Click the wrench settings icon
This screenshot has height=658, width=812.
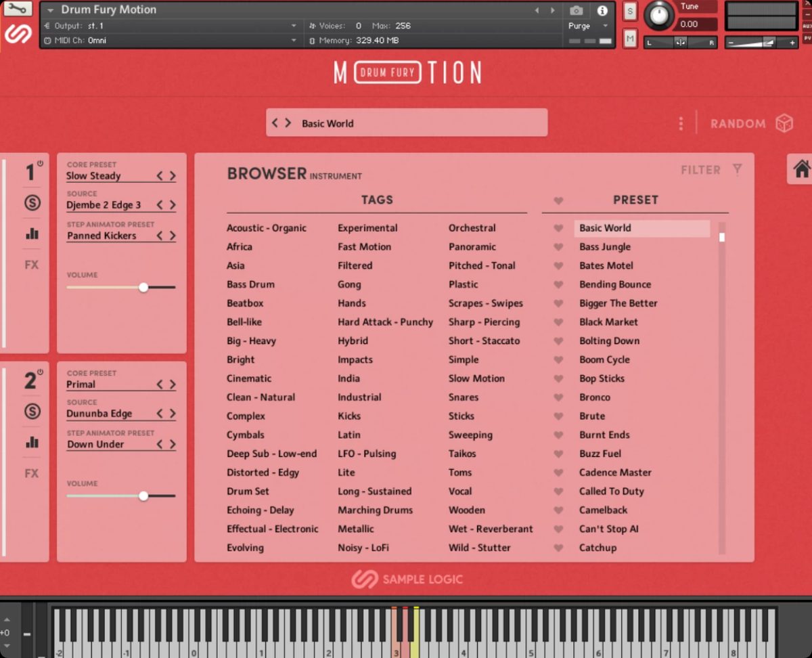(18, 9)
